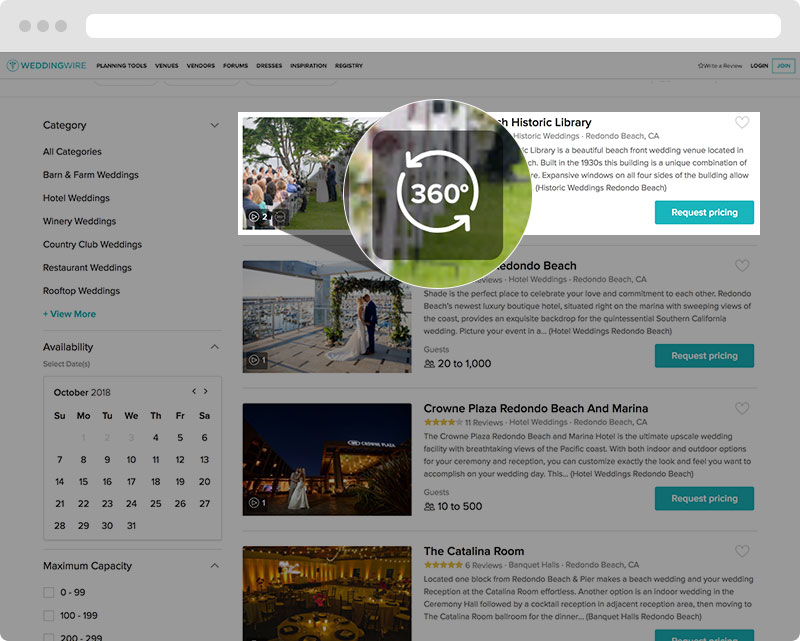This screenshot has width=800, height=641.
Task: Open Catalina Room 6 Reviews link
Action: [x=483, y=565]
